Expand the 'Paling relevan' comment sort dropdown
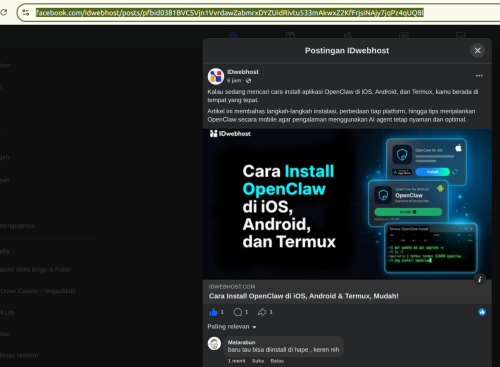The width and height of the screenshot is (500, 367). [232, 327]
